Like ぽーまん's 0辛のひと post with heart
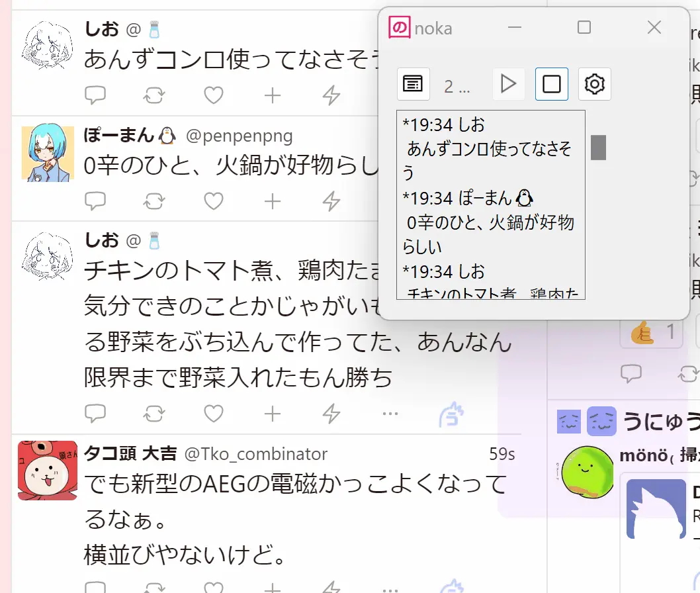This screenshot has width=700, height=593. coord(213,201)
